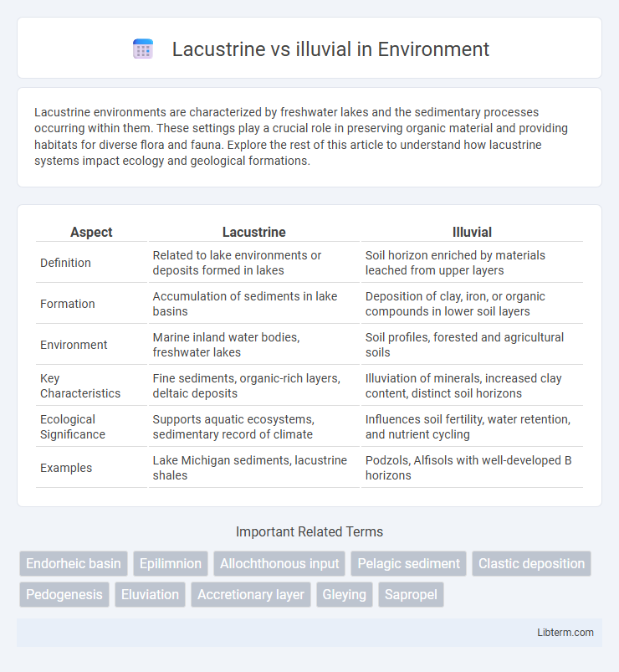Click the calendar grid icon beside the title

pyautogui.click(x=143, y=49)
